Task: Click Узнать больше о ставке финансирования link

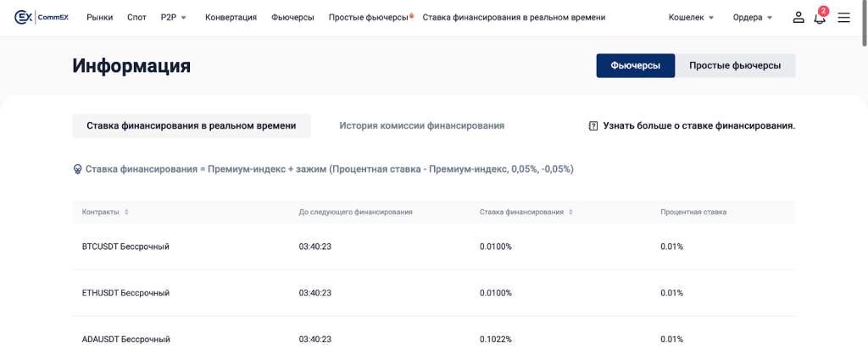Action: [698, 125]
